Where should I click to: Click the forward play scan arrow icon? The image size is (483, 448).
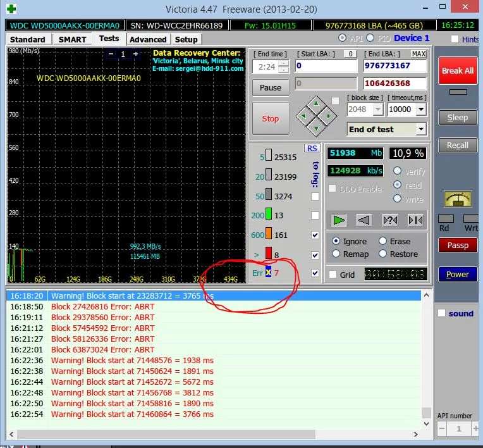(x=339, y=220)
